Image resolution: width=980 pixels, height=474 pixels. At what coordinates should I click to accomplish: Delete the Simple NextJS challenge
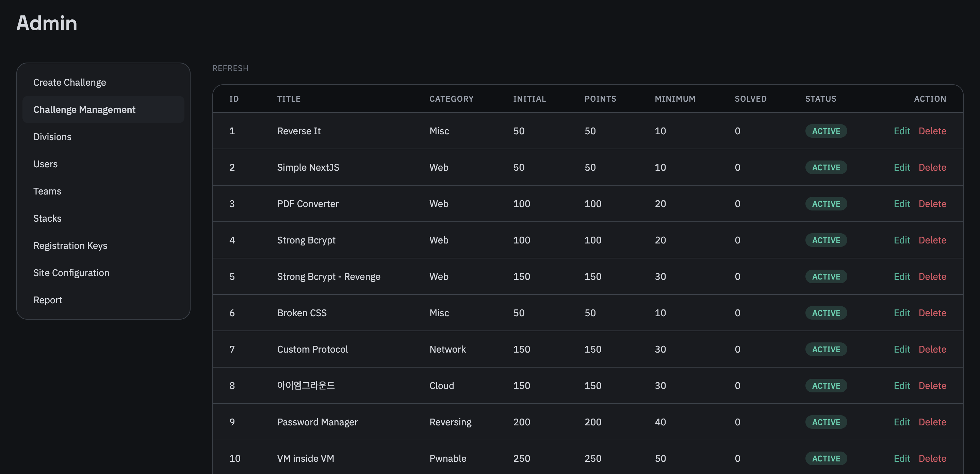(932, 167)
